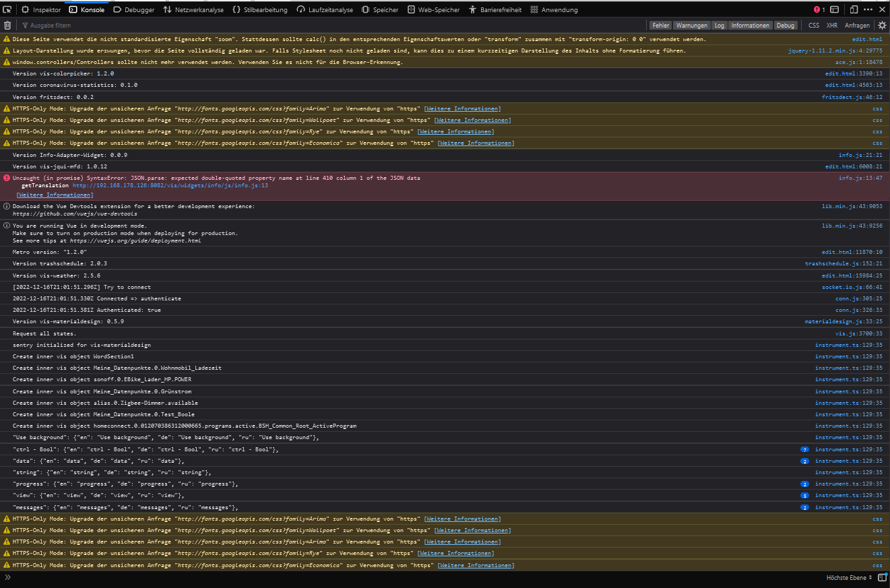Enable the CSS filter

click(814, 25)
